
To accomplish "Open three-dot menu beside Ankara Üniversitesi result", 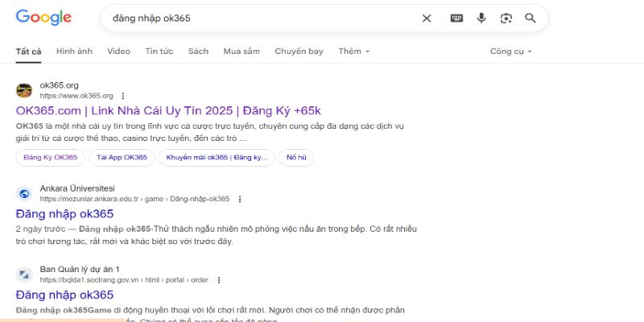I will (240, 199).
